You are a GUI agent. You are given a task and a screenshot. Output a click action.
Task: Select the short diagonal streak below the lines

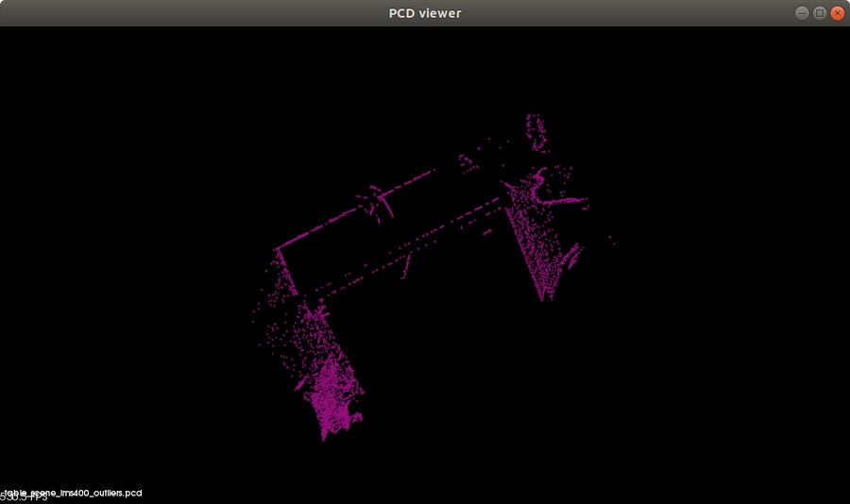(407, 266)
